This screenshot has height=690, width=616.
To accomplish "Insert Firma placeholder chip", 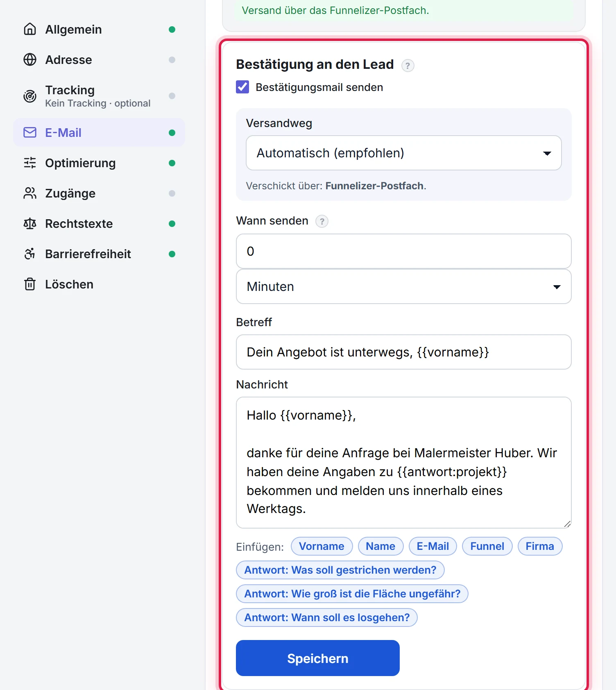I will pos(540,546).
